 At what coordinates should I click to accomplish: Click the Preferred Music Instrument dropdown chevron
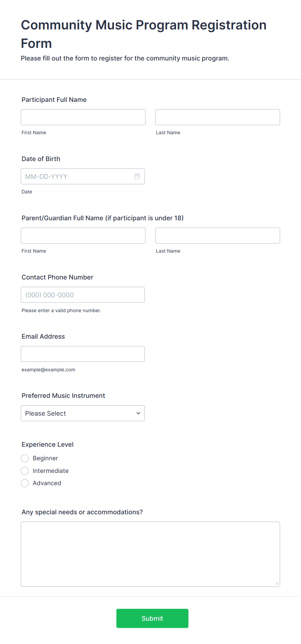tap(139, 413)
